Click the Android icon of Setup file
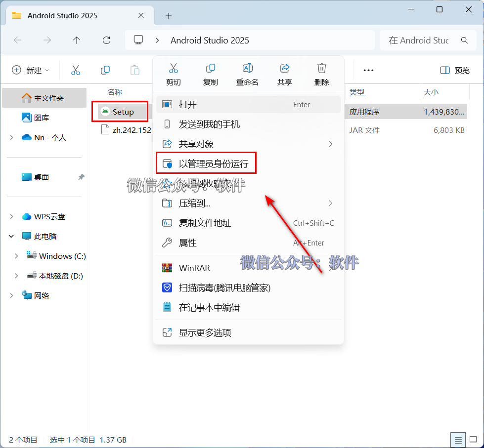The height and width of the screenshot is (448, 484). [105, 111]
